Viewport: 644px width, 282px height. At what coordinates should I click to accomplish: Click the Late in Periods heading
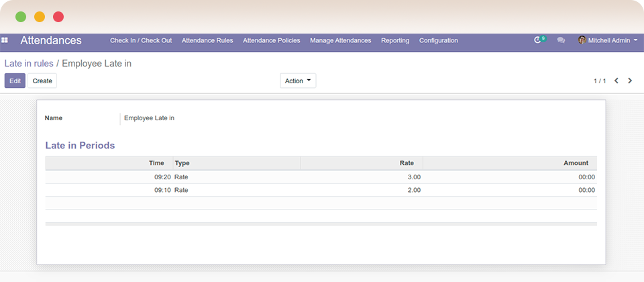(x=80, y=145)
